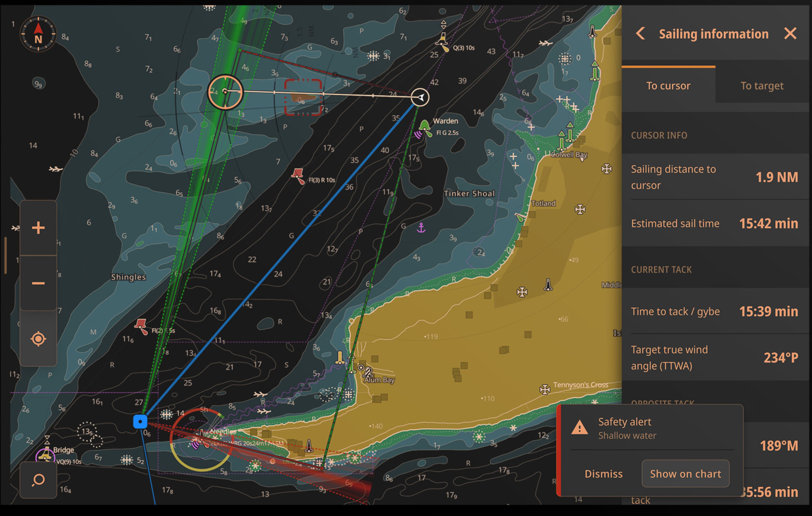Switch to the To cursor tab
Viewport: 812px width, 516px height.
click(x=668, y=86)
